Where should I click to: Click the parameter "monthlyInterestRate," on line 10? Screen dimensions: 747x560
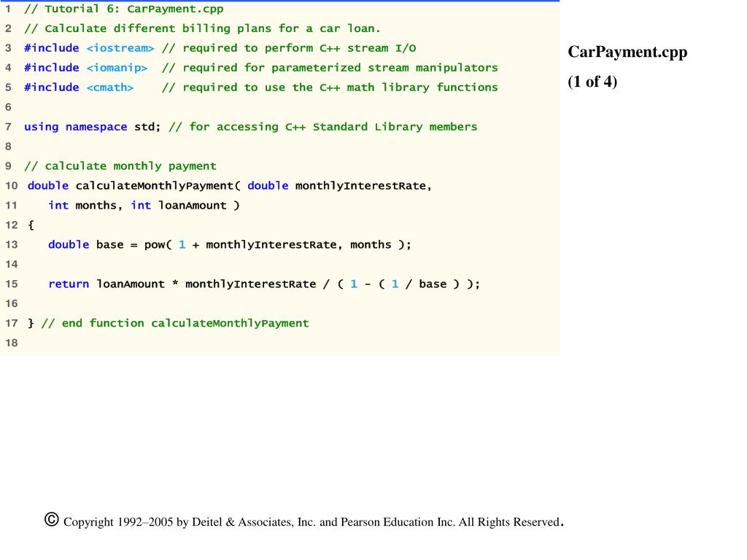(x=363, y=186)
